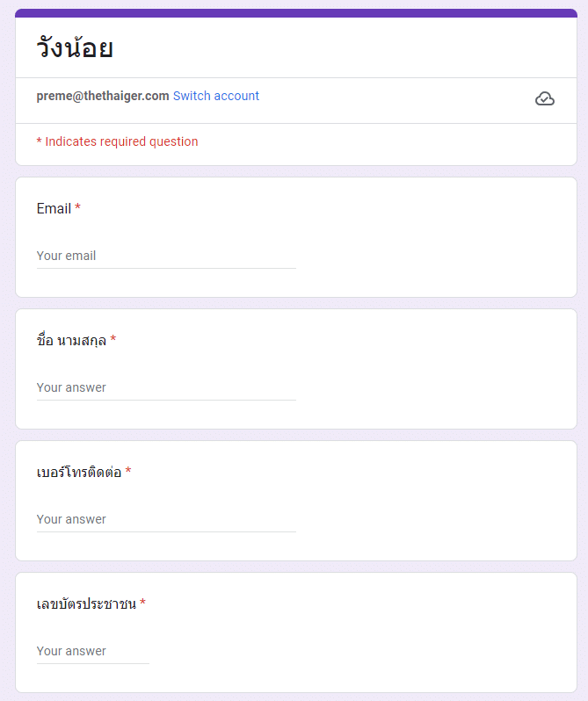The image size is (588, 701).
Task: Click the red asterisk beside เบอร์โทรติดต่อ
Action: [x=128, y=472]
